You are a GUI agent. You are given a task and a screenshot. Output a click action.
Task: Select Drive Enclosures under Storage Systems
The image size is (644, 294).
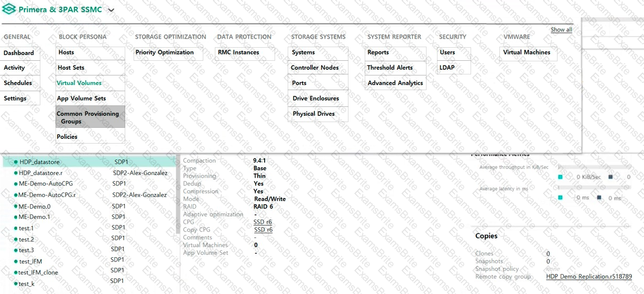point(315,99)
